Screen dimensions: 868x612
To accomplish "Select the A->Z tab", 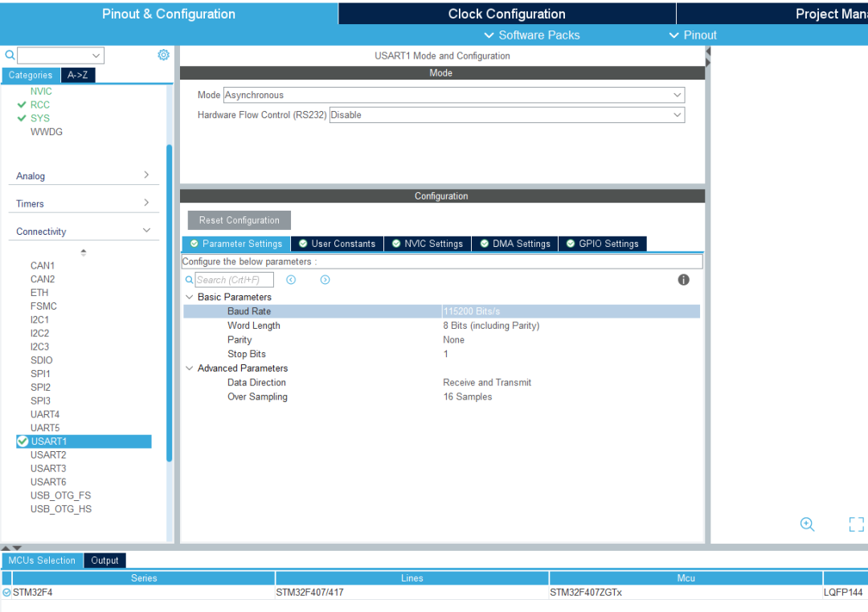I will click(x=77, y=76).
